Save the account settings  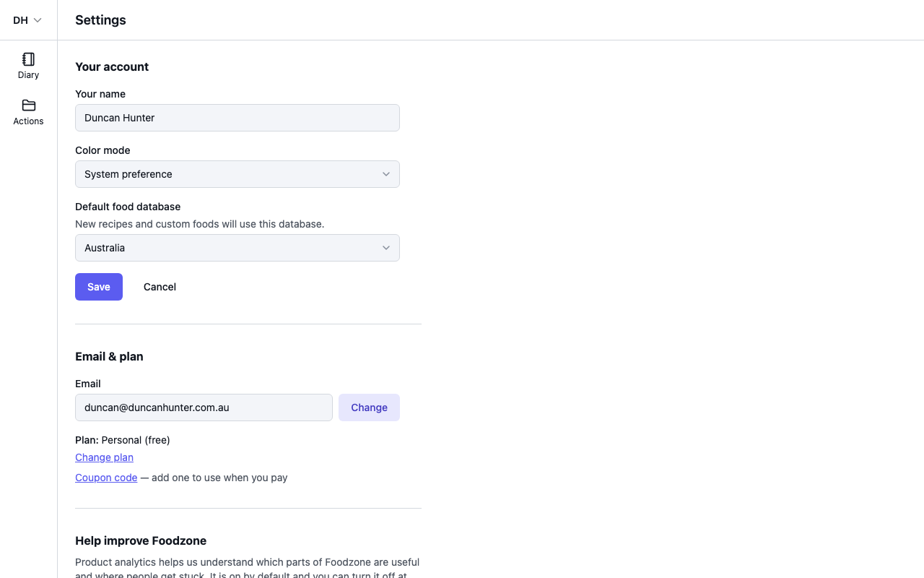(x=99, y=287)
